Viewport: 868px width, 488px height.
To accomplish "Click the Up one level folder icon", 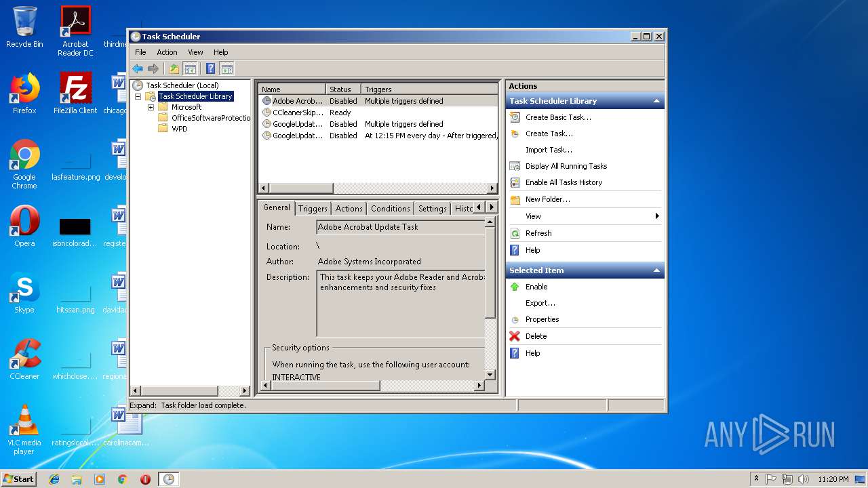I will coord(174,68).
